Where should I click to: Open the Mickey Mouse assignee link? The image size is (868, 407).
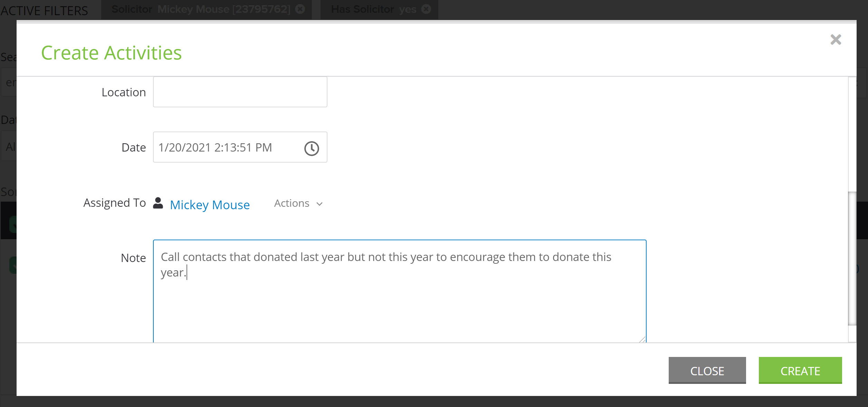coord(210,205)
